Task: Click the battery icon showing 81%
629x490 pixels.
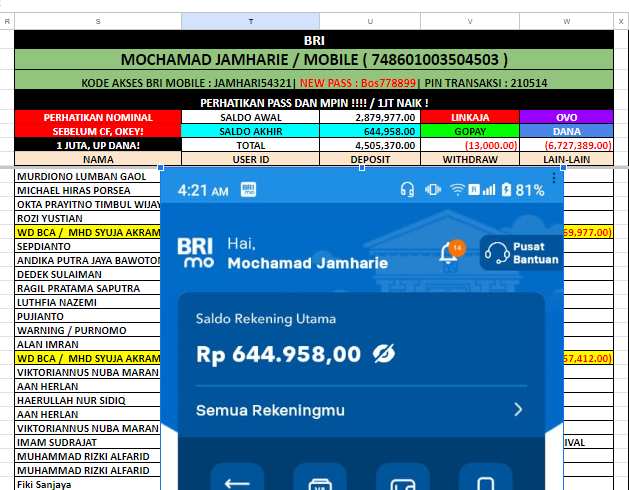Action: [x=506, y=189]
